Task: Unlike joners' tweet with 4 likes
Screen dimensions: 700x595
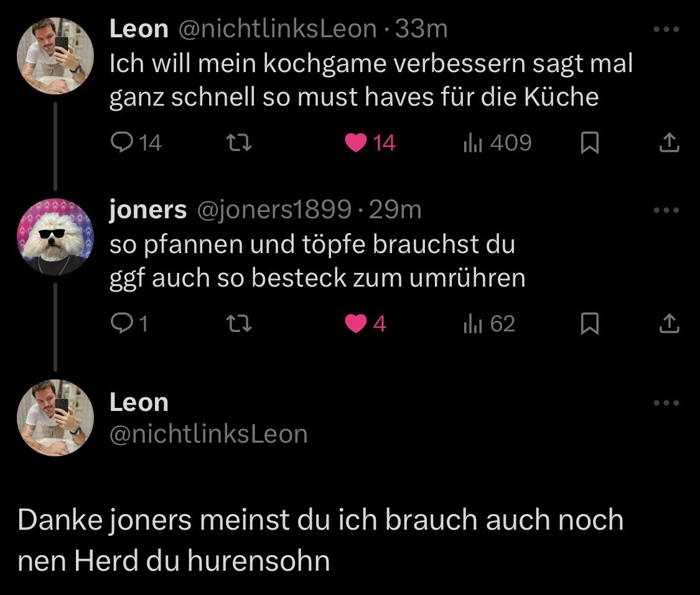Action: click(357, 324)
